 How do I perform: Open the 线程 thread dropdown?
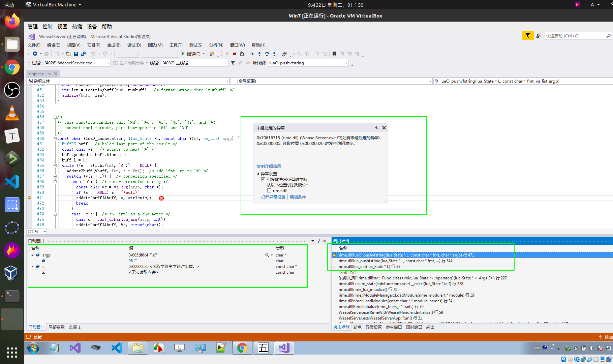[x=225, y=63]
